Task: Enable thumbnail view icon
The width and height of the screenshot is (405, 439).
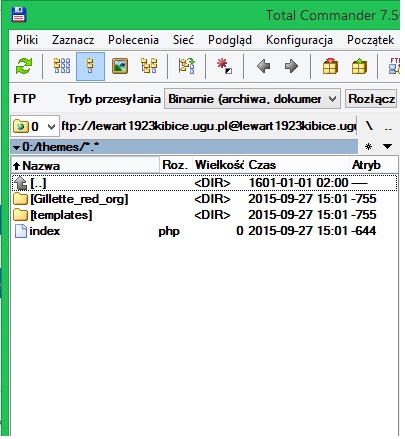Action: tap(120, 66)
